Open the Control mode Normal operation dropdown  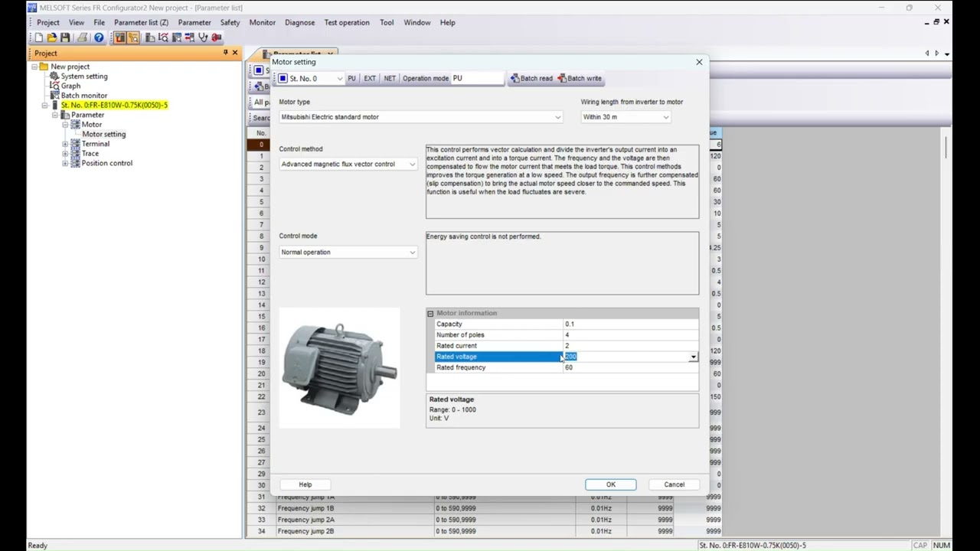[412, 253]
